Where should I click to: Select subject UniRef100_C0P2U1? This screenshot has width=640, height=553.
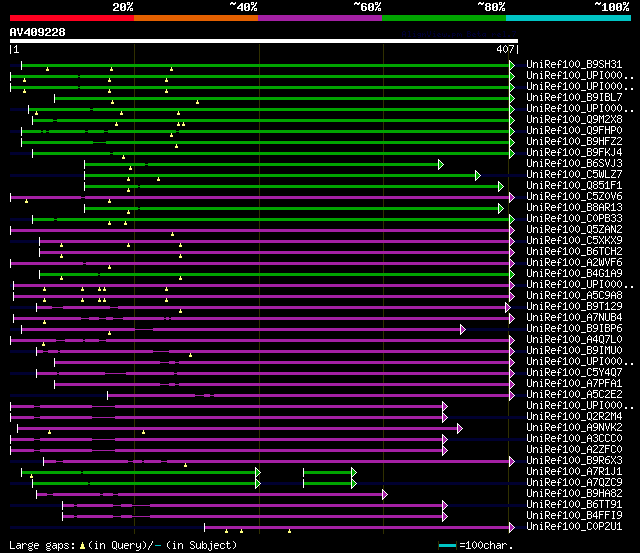pos(574,527)
